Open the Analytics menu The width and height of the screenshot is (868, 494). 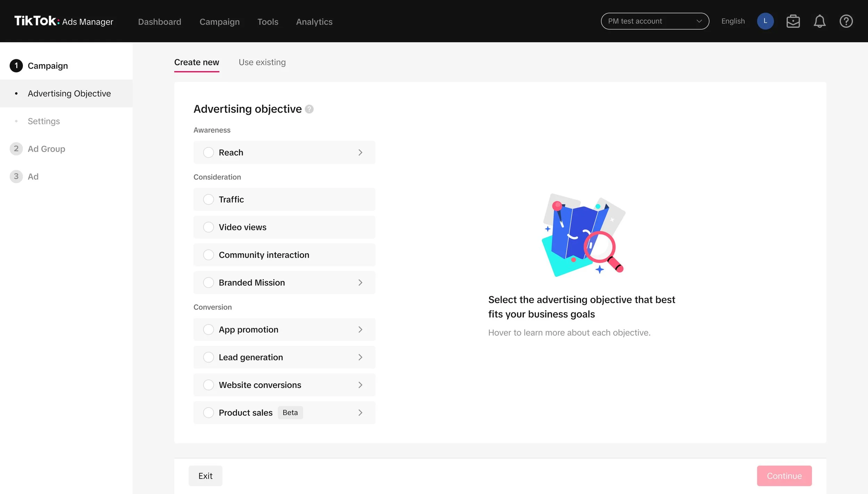(x=314, y=22)
